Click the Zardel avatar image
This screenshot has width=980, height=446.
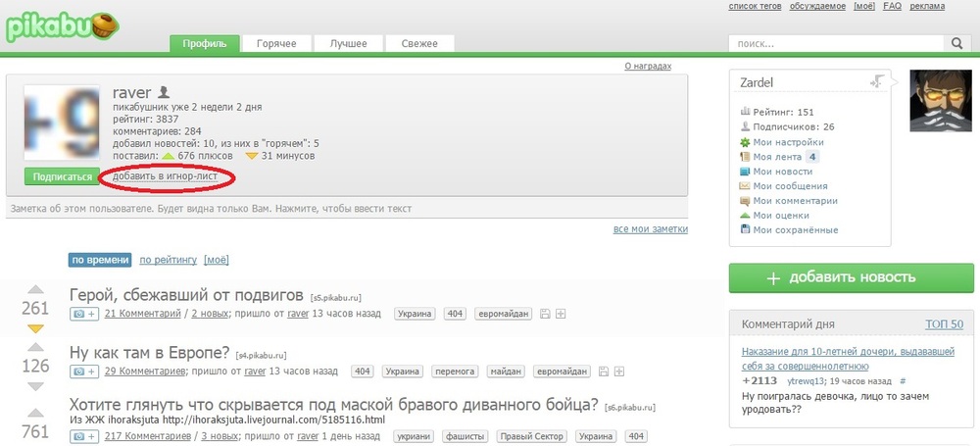942,101
